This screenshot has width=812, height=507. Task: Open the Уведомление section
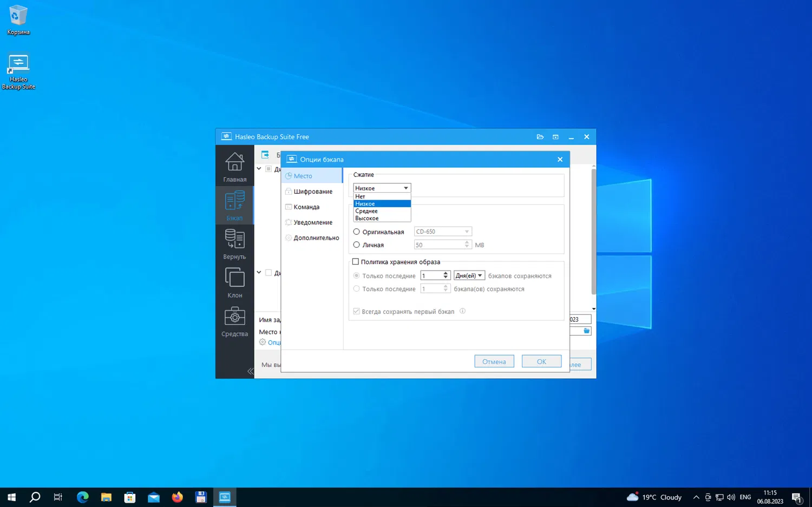(312, 222)
